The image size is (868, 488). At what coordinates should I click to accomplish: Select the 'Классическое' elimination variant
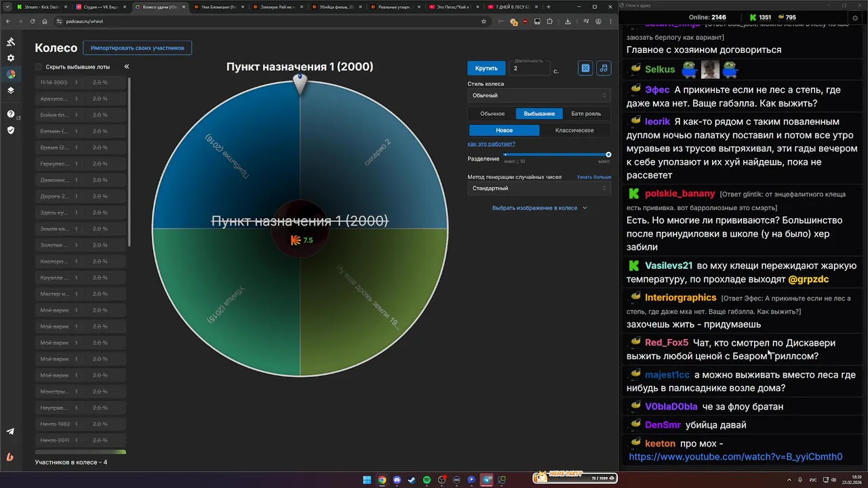[x=574, y=130]
